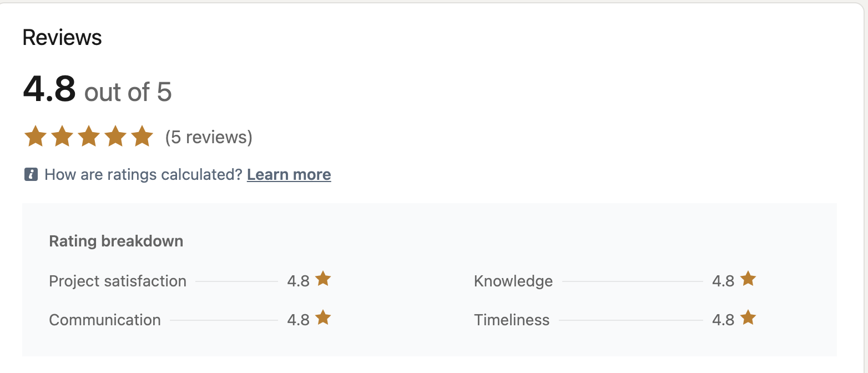This screenshot has width=868, height=373.
Task: Click the How are ratings calculated text
Action: pos(144,175)
